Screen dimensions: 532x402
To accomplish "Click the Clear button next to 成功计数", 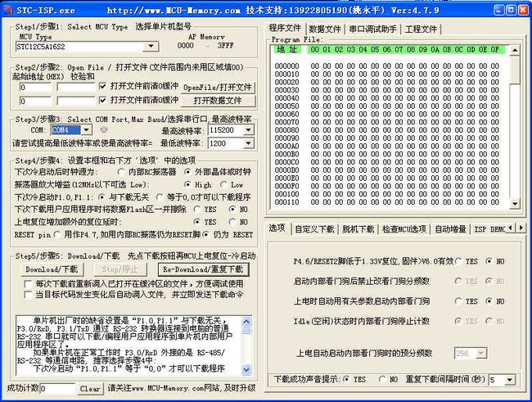I will [90, 389].
